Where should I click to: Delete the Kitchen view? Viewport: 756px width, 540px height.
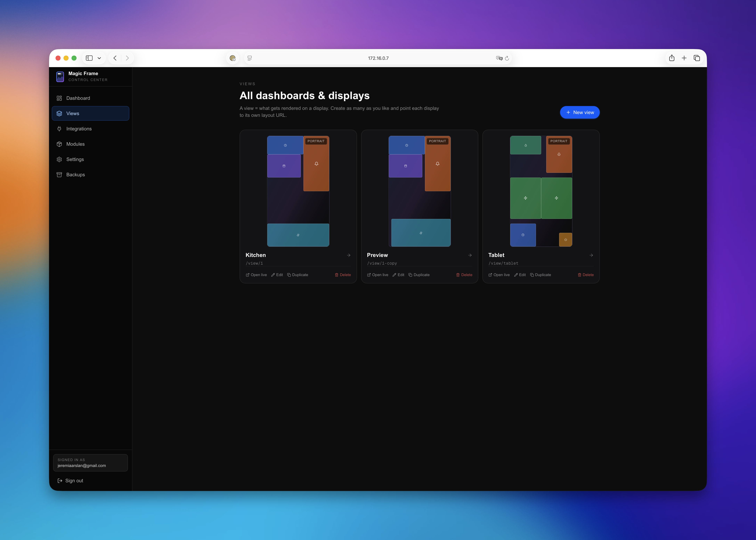tap(343, 275)
